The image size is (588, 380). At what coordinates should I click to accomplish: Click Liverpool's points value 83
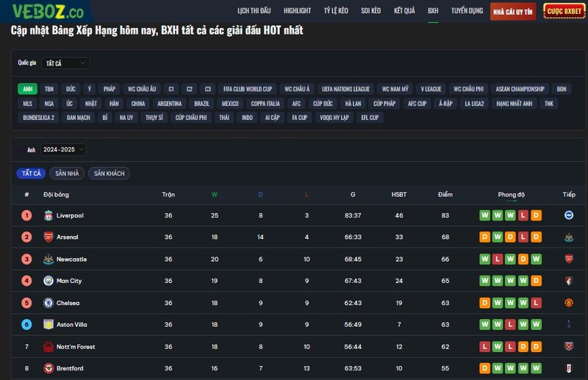tap(445, 215)
